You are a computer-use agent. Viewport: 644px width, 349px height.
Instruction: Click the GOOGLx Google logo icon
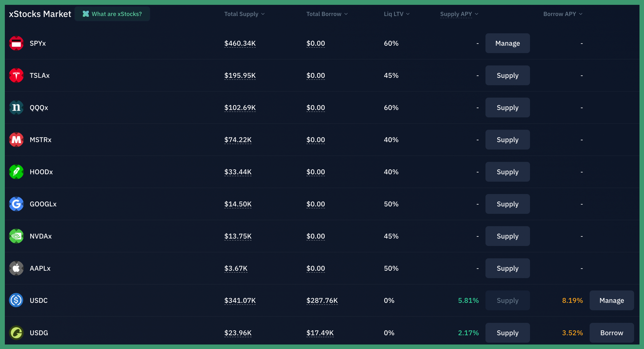pos(16,204)
